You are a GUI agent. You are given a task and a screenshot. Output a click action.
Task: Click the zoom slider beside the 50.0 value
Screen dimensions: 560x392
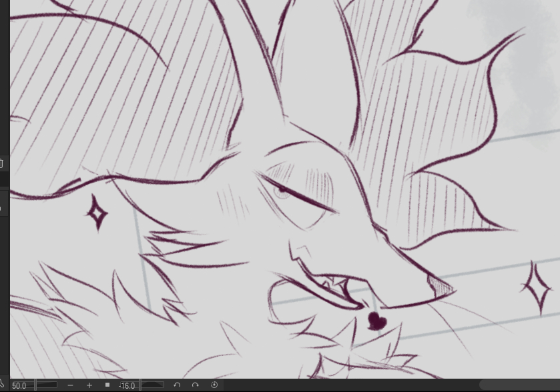[47, 385]
